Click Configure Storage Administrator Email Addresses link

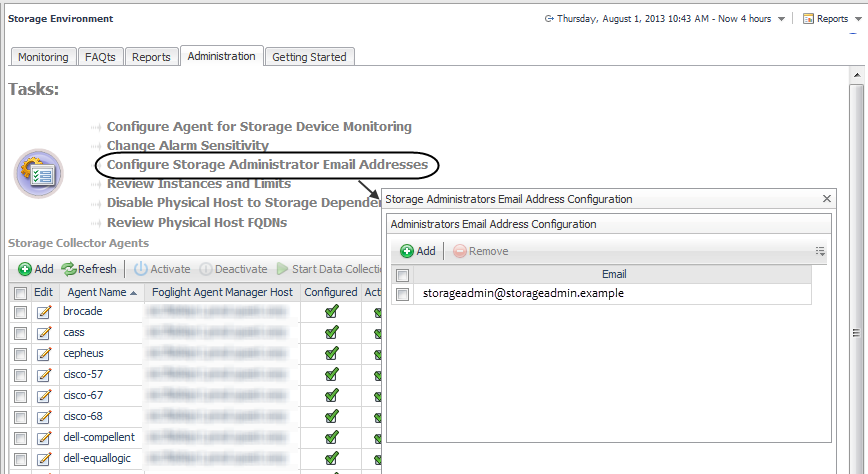click(x=267, y=164)
